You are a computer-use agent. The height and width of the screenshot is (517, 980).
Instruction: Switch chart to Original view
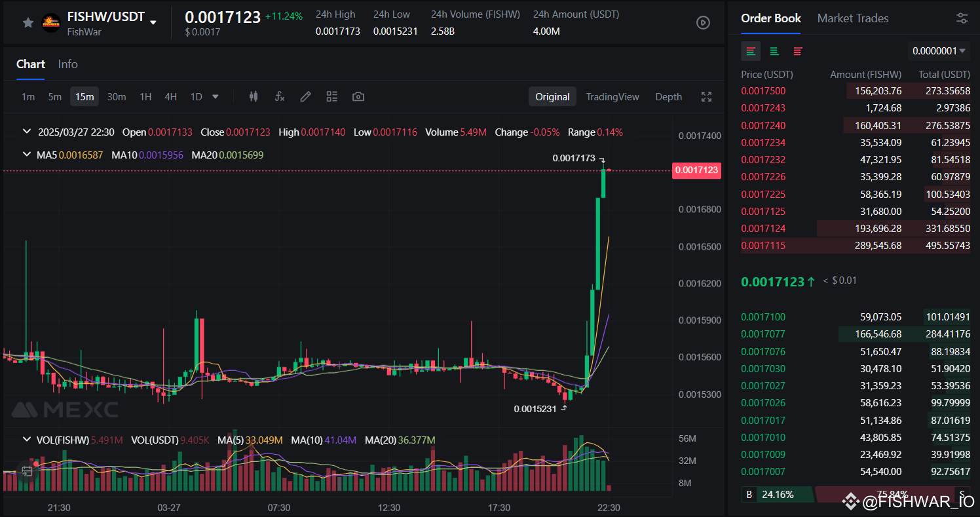(x=552, y=96)
